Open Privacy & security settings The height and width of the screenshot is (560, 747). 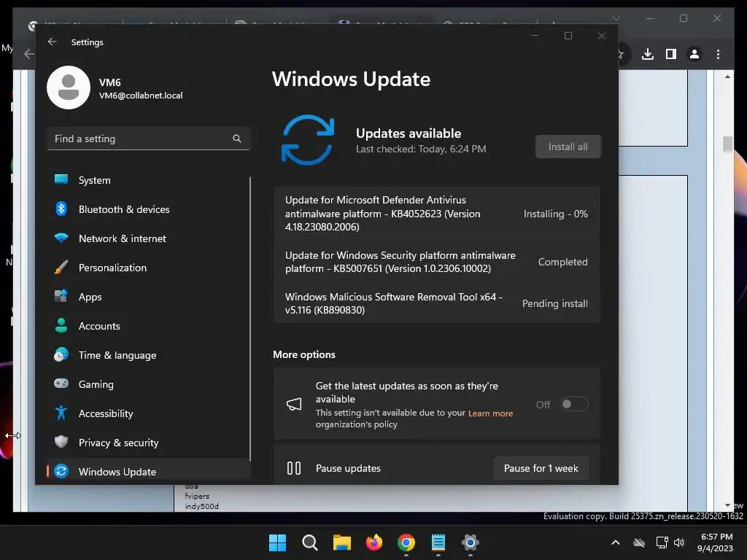[148, 443]
